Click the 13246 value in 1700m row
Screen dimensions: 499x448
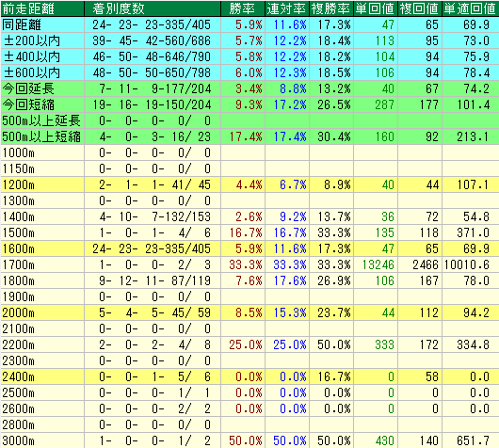click(x=378, y=264)
